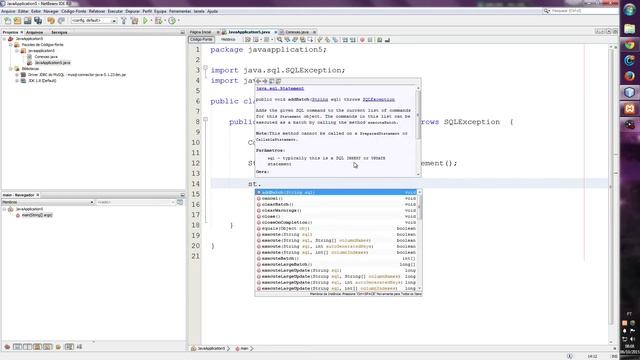Toggle the Histórico view button
Screen dimensions: 640x360
[228, 40]
